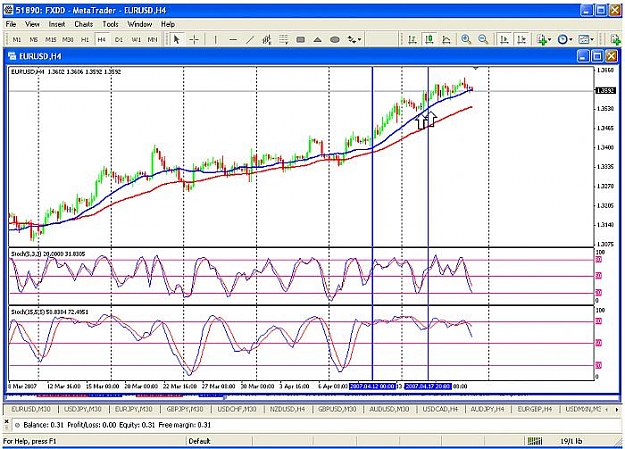Switch to the GBPJPY,M30 chart tab

(185, 409)
